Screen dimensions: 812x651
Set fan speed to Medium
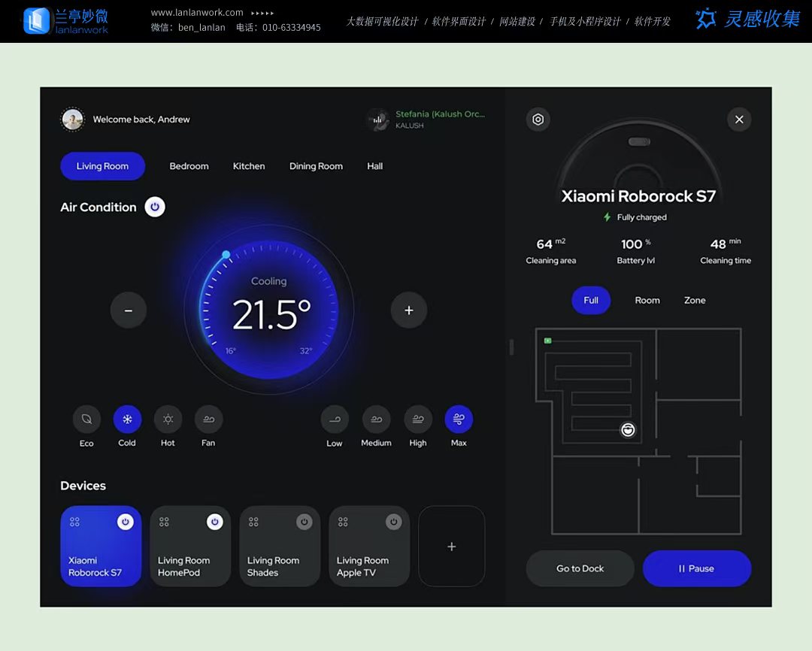tap(376, 419)
